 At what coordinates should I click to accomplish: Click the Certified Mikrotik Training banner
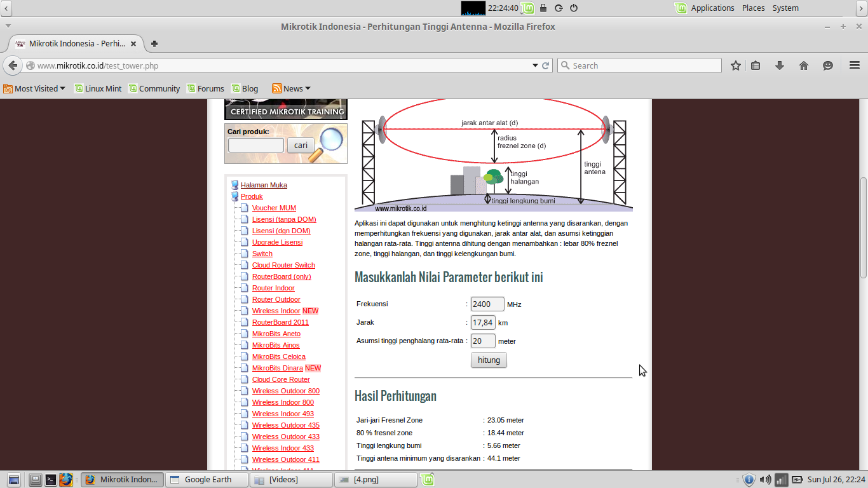[x=286, y=109]
